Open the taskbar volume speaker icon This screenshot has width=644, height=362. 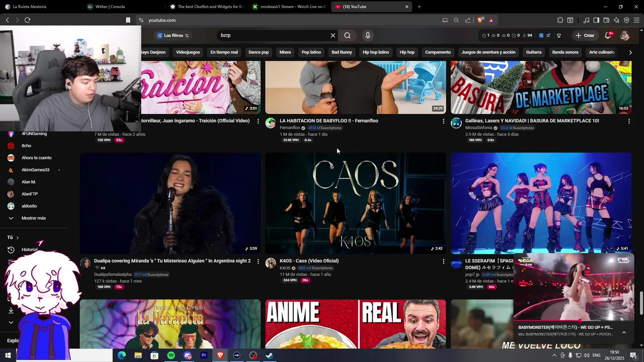[586, 355]
